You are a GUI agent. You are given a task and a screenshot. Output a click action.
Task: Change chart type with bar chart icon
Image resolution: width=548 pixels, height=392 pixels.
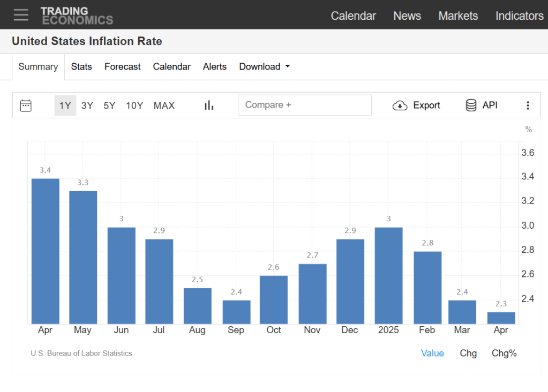pyautogui.click(x=209, y=105)
